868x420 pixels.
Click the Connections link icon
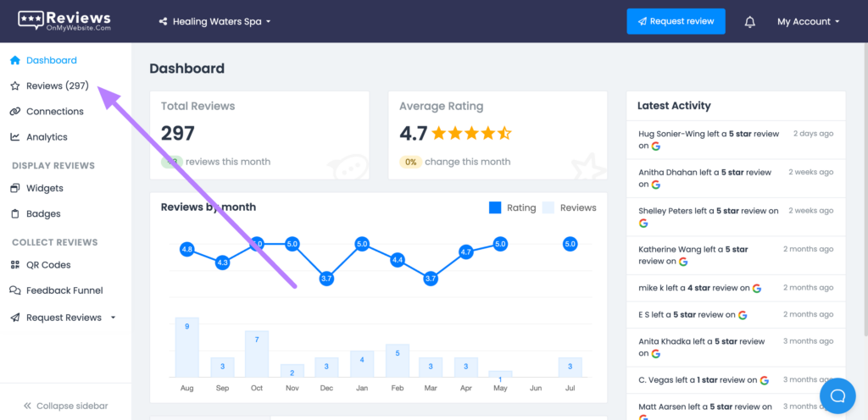click(15, 111)
